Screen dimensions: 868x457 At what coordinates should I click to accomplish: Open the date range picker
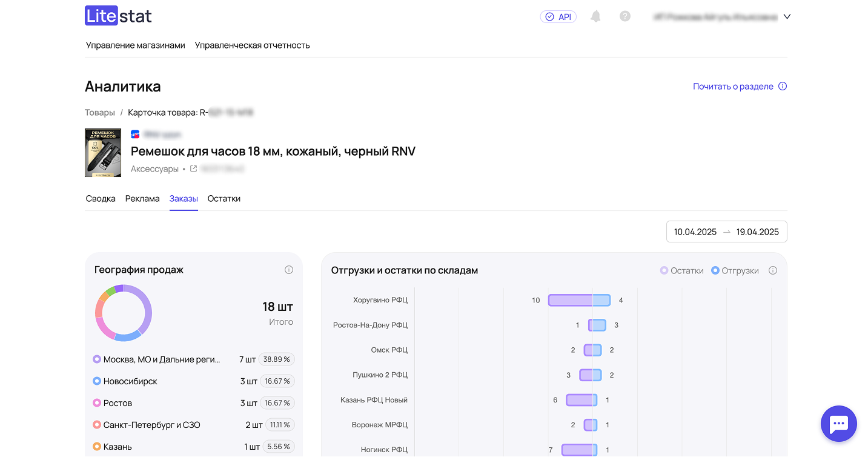point(726,232)
